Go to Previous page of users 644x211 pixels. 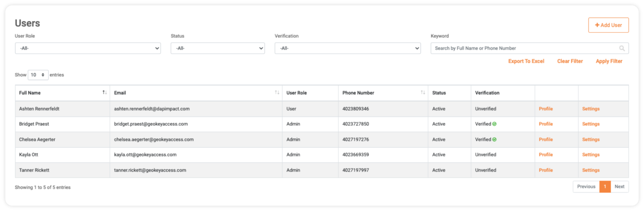pyautogui.click(x=586, y=187)
